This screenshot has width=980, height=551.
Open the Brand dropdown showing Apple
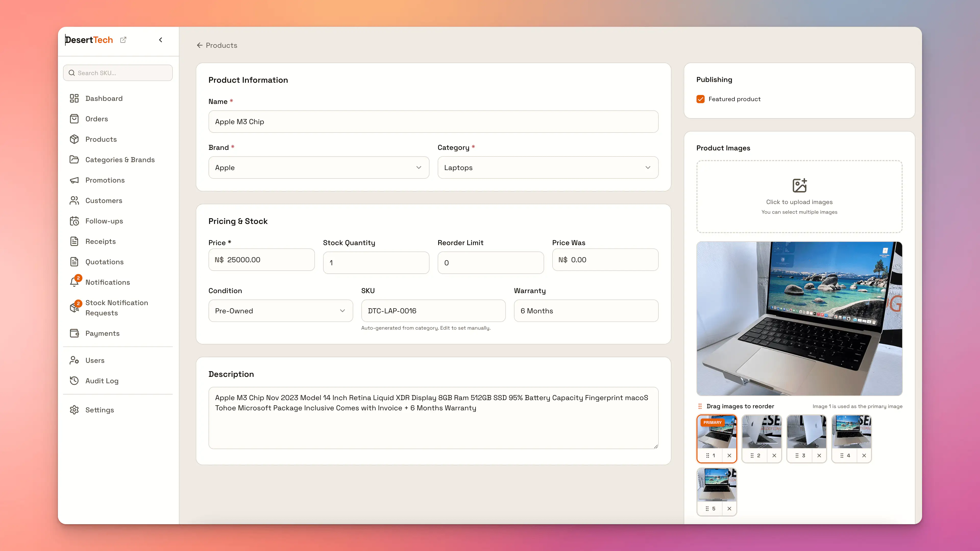319,167
